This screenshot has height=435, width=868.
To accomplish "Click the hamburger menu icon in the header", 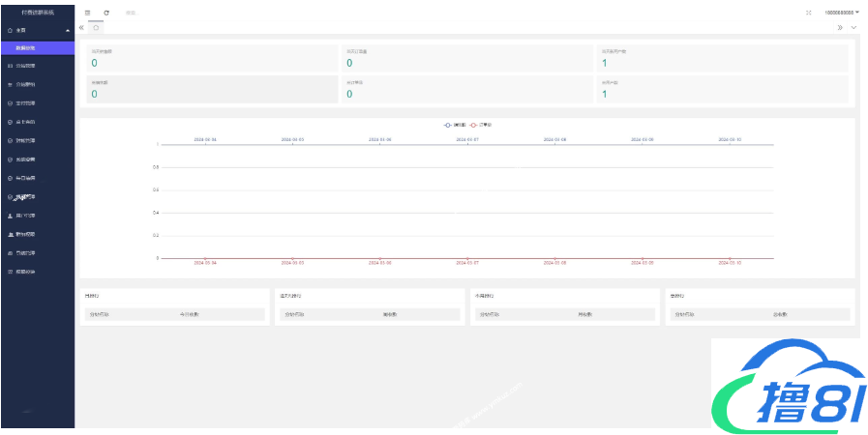I will point(88,13).
